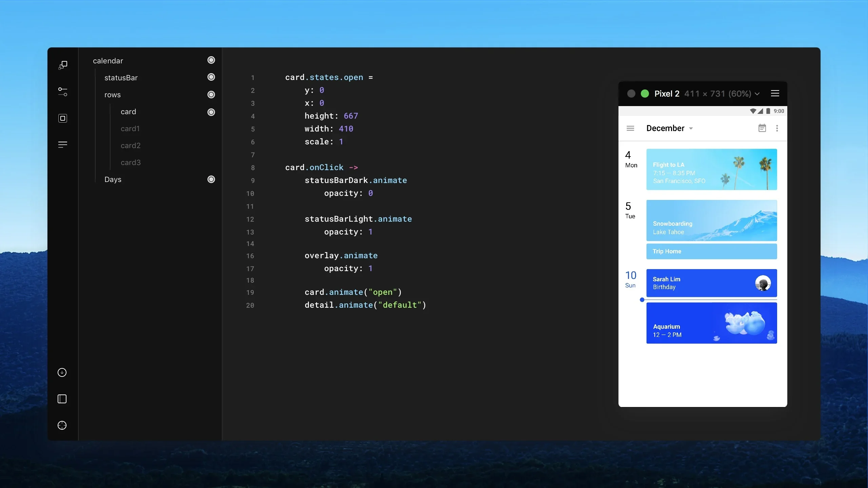This screenshot has height=488, width=868.
Task: Click the text lines icon in sidebar
Action: [x=63, y=145]
